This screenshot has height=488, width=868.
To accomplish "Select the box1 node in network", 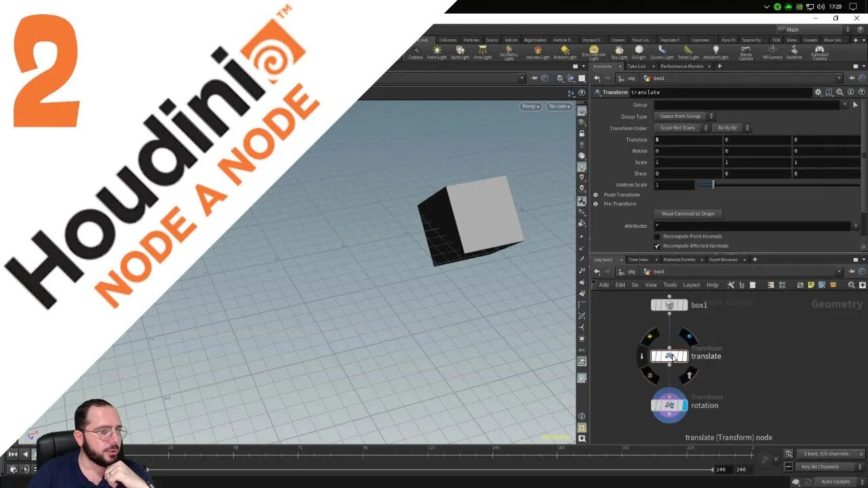I will [x=669, y=305].
